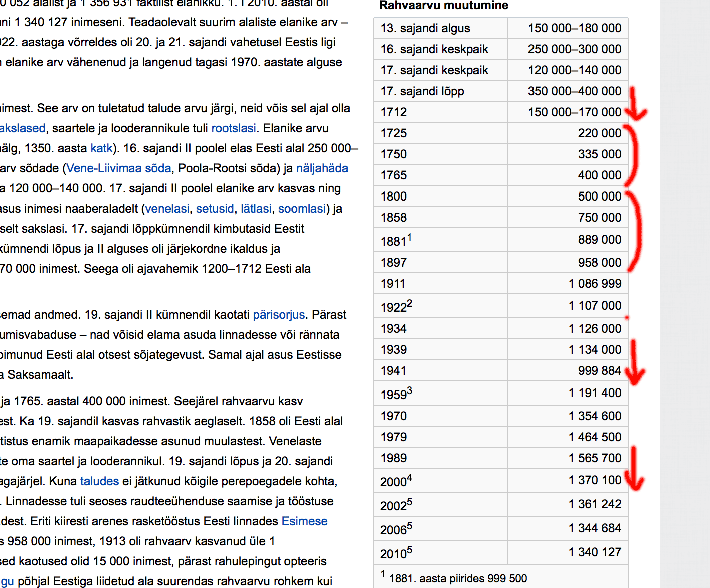Click the value '120 000–140 000'

[x=575, y=70]
